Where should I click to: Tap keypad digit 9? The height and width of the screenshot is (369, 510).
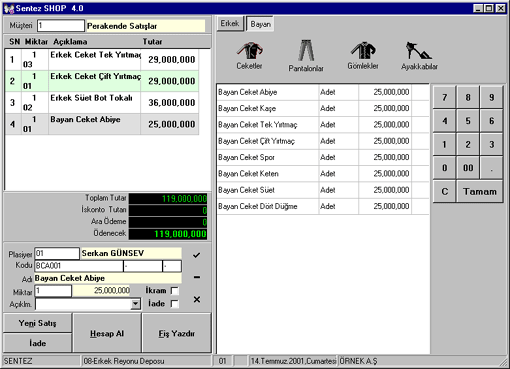pyautogui.click(x=492, y=97)
